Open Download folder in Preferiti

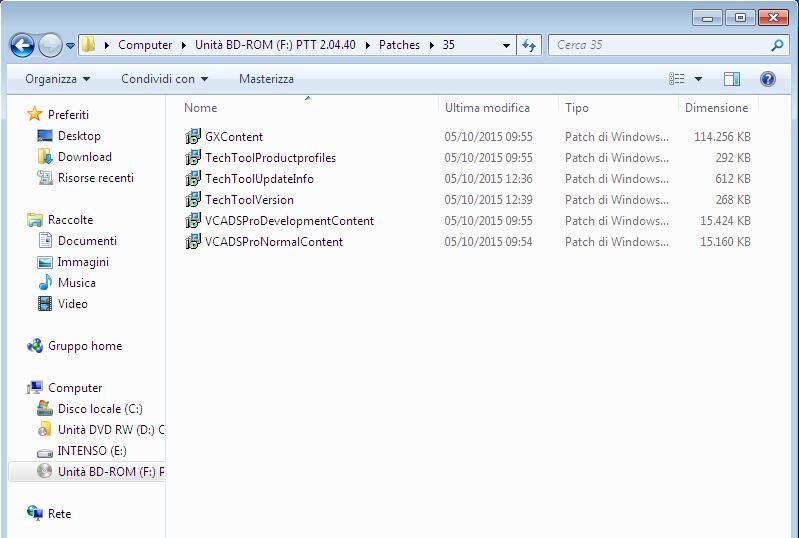(x=84, y=157)
